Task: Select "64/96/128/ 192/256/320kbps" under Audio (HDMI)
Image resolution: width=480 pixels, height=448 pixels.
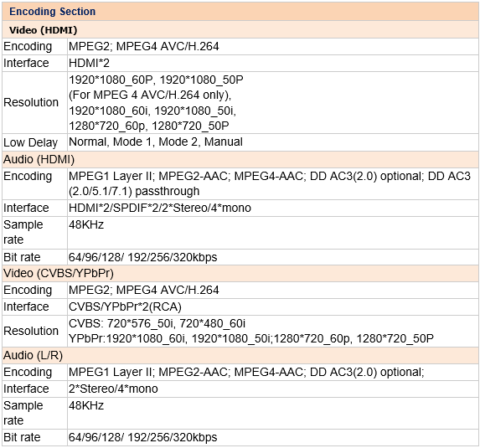Action: 142,258
